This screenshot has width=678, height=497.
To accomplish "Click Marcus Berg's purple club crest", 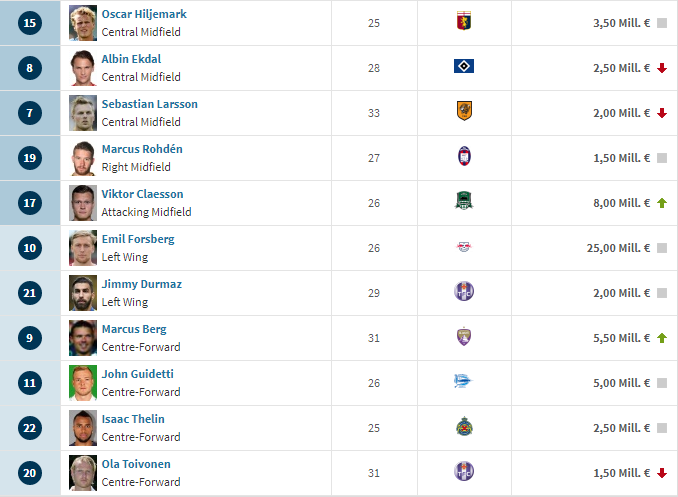I will (x=464, y=336).
